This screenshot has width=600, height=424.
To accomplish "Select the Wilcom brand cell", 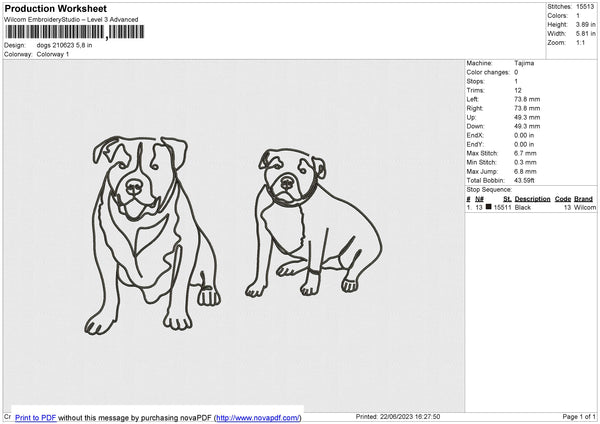I will tap(585, 207).
